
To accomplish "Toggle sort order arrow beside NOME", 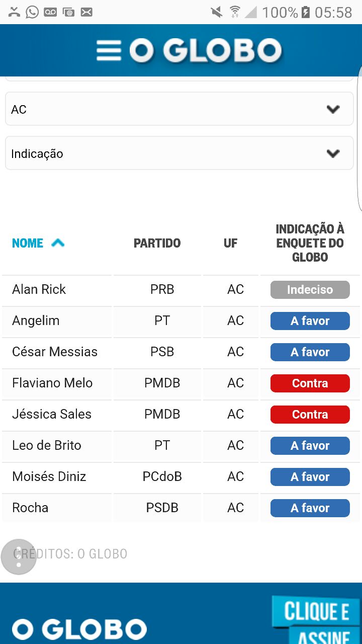I will tap(58, 243).
